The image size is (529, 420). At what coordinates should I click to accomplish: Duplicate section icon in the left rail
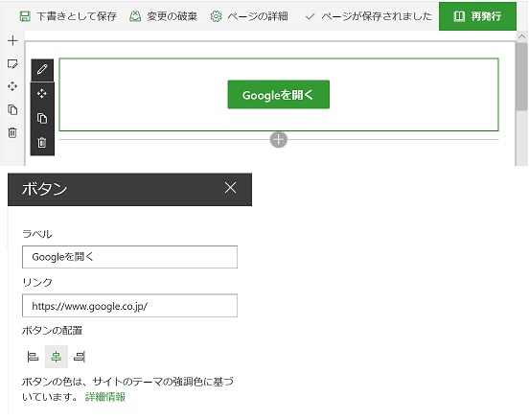[12, 109]
